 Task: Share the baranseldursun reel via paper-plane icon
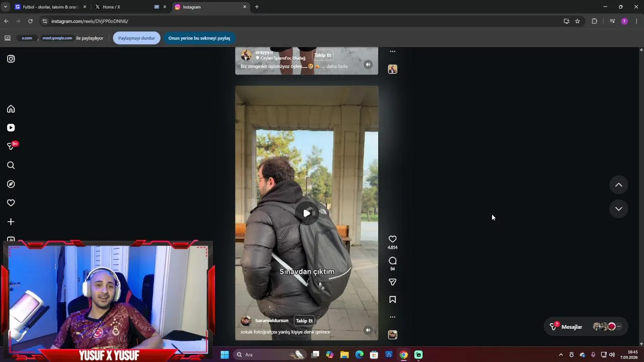pyautogui.click(x=392, y=282)
